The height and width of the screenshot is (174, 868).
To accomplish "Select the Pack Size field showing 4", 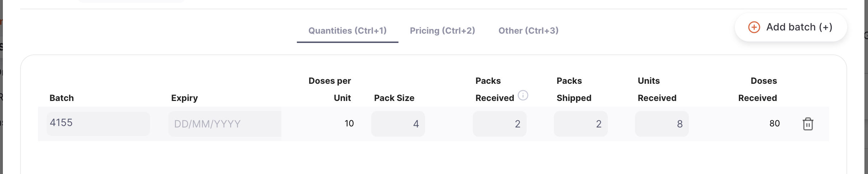I will 398,124.
